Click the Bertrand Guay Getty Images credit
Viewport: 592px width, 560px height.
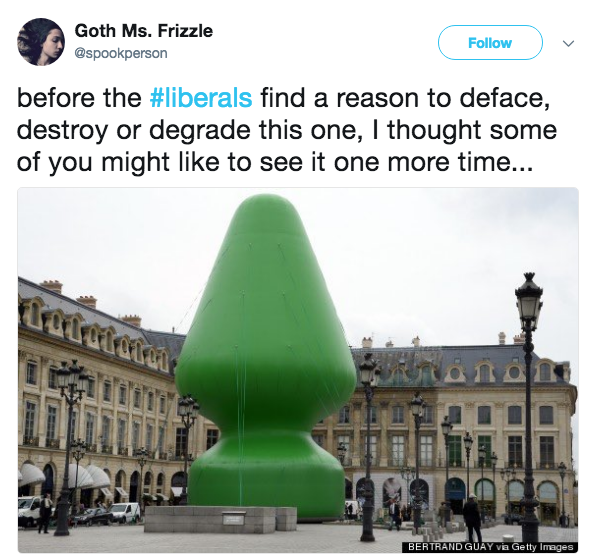tap(490, 546)
